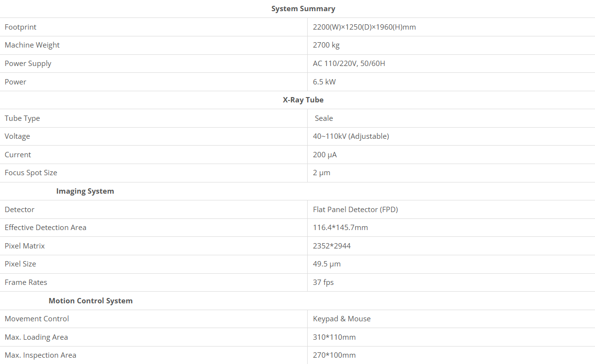This screenshot has height=364, width=595.
Task: Click the System Summary section header
Action: tap(303, 9)
